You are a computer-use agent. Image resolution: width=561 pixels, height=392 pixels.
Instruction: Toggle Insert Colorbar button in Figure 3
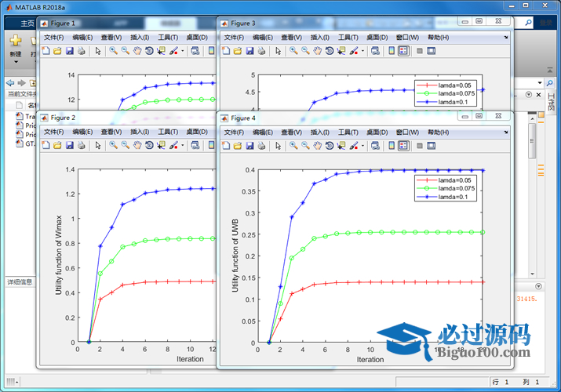pos(392,51)
